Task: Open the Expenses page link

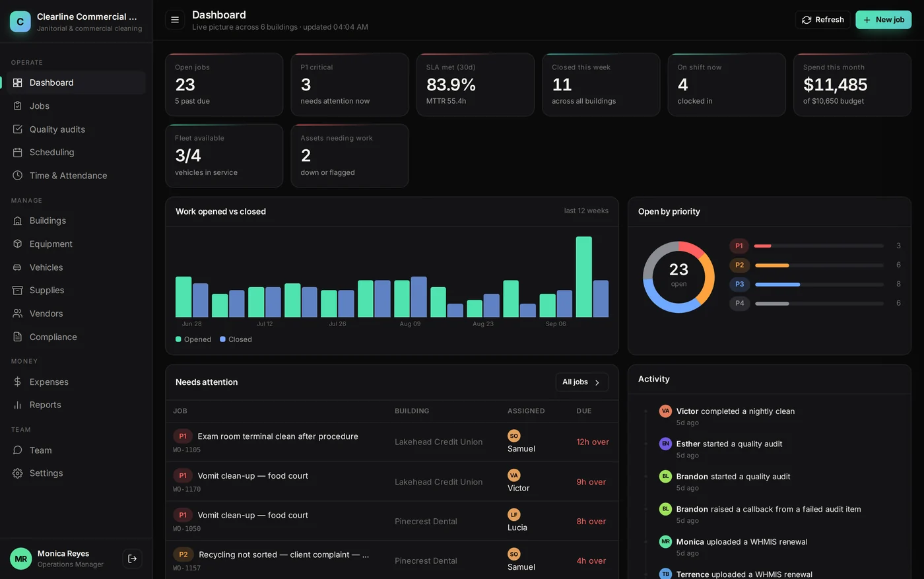Action: pyautogui.click(x=76, y=382)
